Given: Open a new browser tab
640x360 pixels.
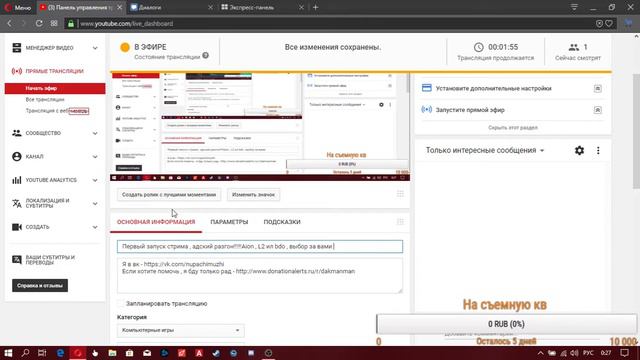Looking at the screenshot, I should coord(316,7).
